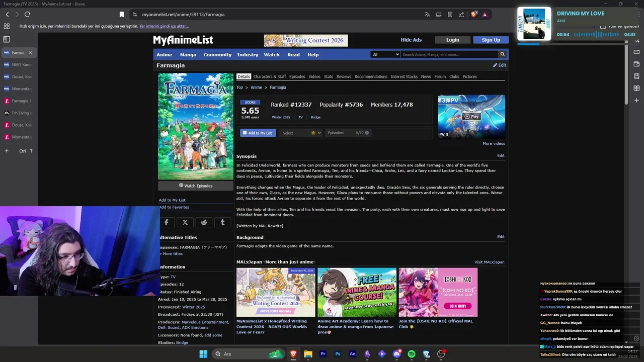644x362 pixels.
Task: Click Marvelous Entertainment producer link
Action: [205, 322]
